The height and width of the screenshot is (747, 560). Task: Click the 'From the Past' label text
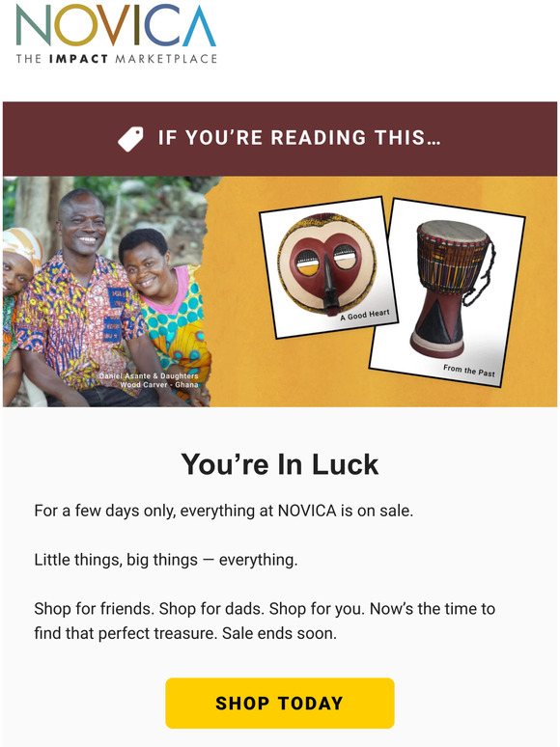[469, 371]
